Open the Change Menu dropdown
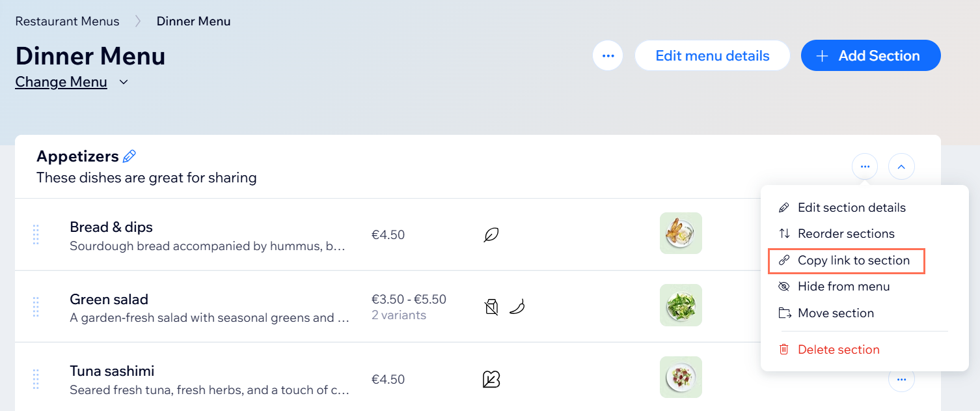Screen dimensions: 980x411 click(72, 82)
